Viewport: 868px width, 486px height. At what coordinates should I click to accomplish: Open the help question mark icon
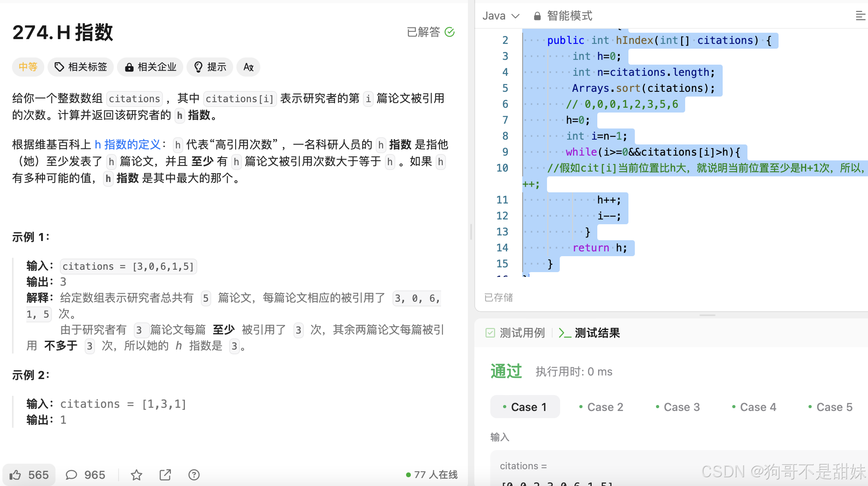pyautogui.click(x=194, y=475)
